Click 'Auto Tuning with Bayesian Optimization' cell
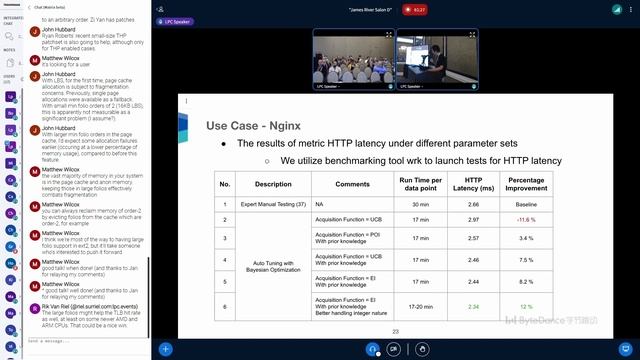The height and width of the screenshot is (360, 640). tap(273, 267)
